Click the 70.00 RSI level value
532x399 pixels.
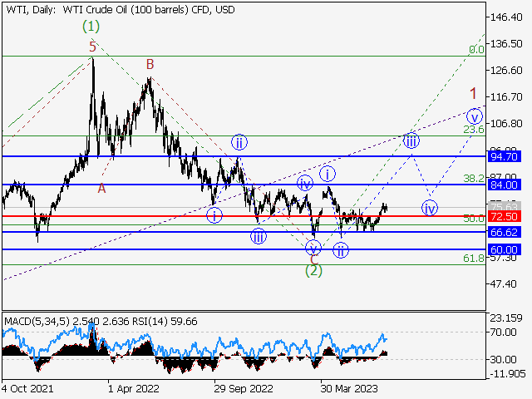[503, 332]
